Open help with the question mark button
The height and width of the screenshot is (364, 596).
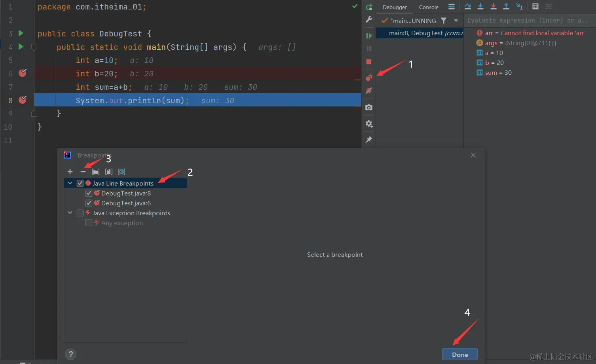[x=70, y=354]
